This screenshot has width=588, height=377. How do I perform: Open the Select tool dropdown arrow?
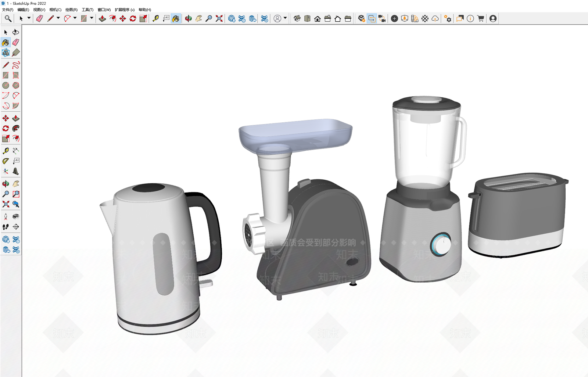click(29, 18)
